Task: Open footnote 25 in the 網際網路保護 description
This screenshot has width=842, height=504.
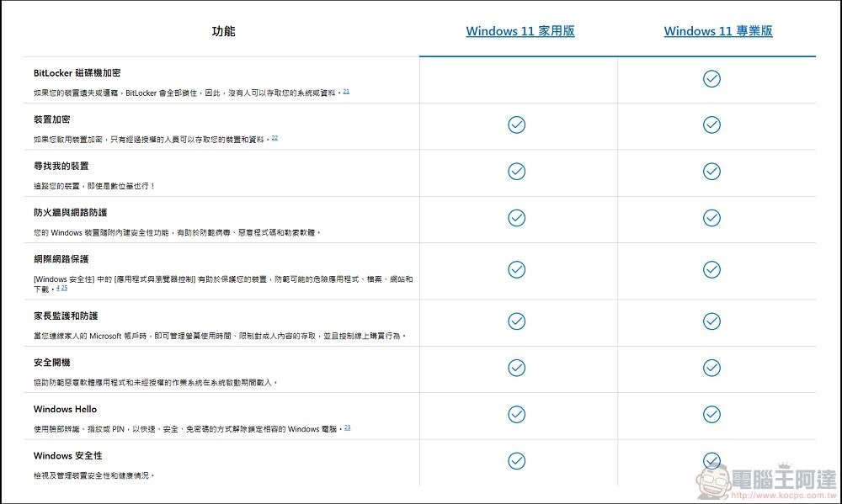Action: (x=64, y=288)
